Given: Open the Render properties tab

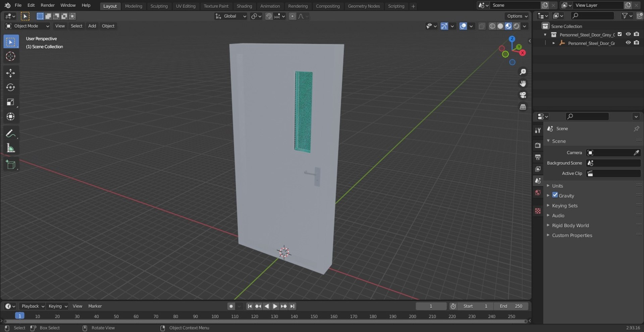Looking at the screenshot, I should 538,145.
